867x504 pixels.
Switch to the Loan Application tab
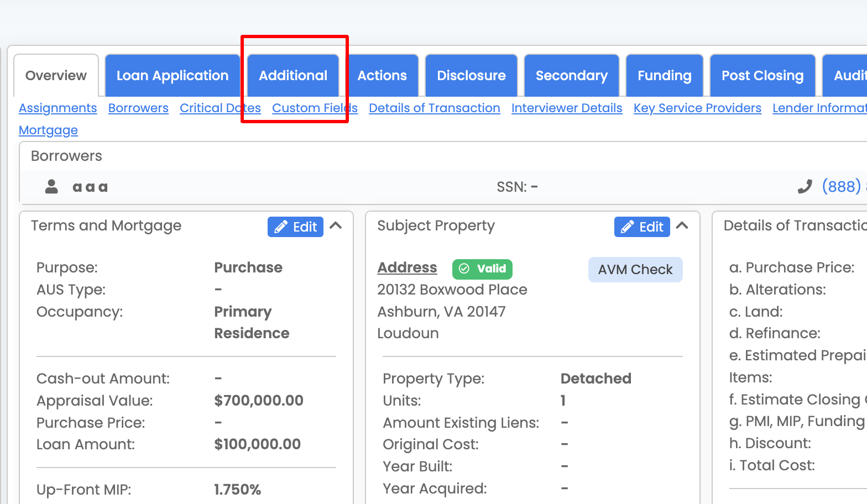(172, 75)
